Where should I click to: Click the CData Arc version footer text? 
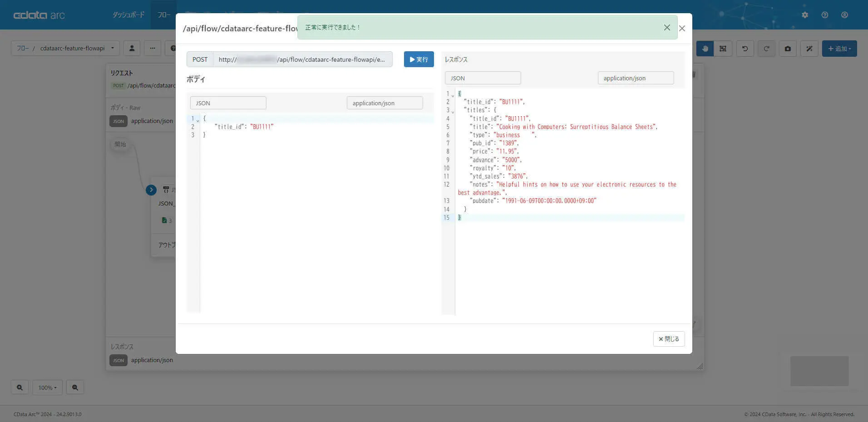coord(48,414)
